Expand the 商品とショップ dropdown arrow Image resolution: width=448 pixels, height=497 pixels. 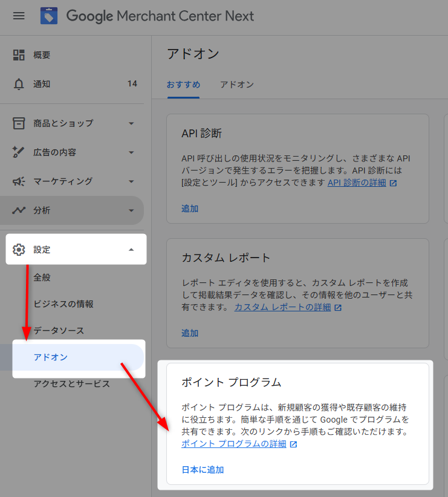click(131, 123)
